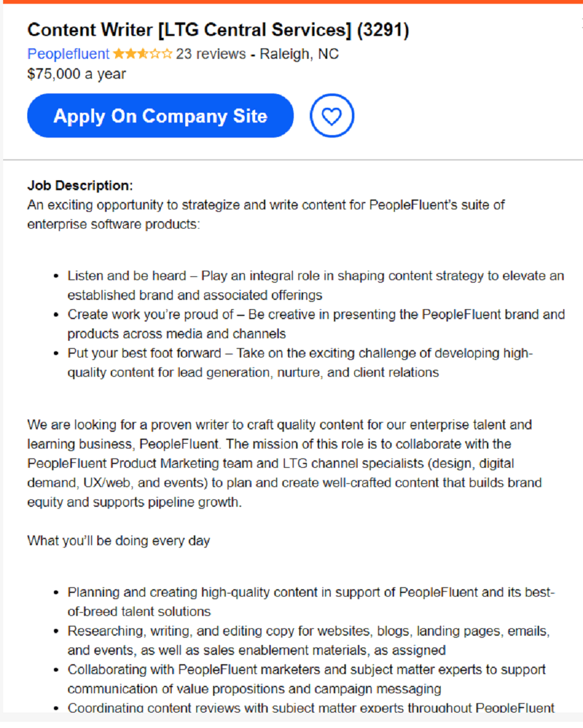Click the orange banner at the top
583x728 pixels.
pyautogui.click(x=291, y=3)
